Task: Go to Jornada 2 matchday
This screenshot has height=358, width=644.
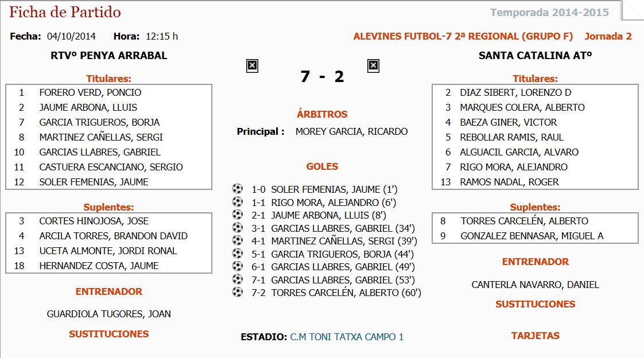Action: click(x=608, y=36)
